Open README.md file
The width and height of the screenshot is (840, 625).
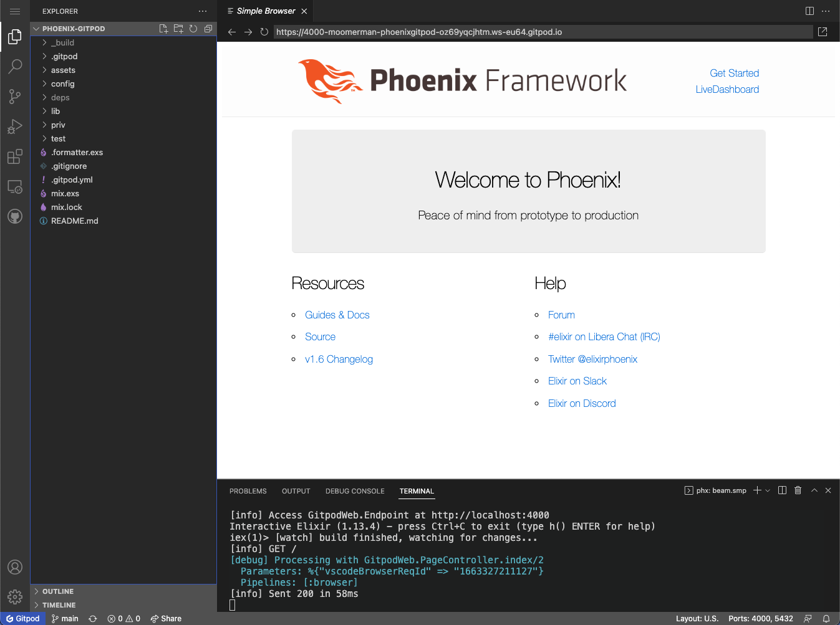tap(123, 221)
